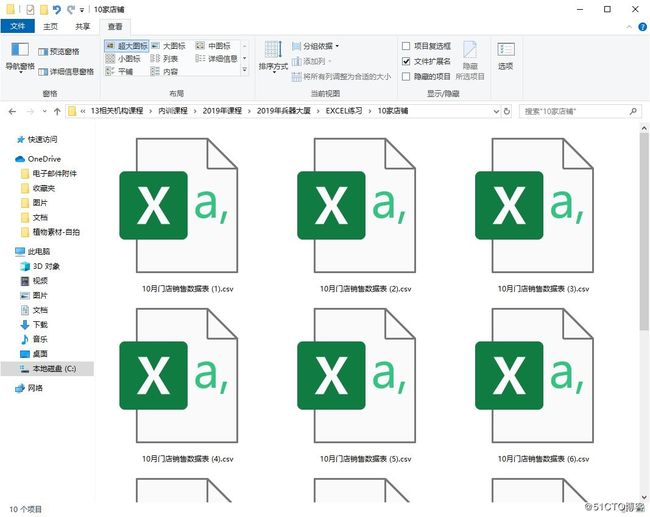Toggle the 预览窗格 pane
The height and width of the screenshot is (517, 650).
[x=59, y=51]
